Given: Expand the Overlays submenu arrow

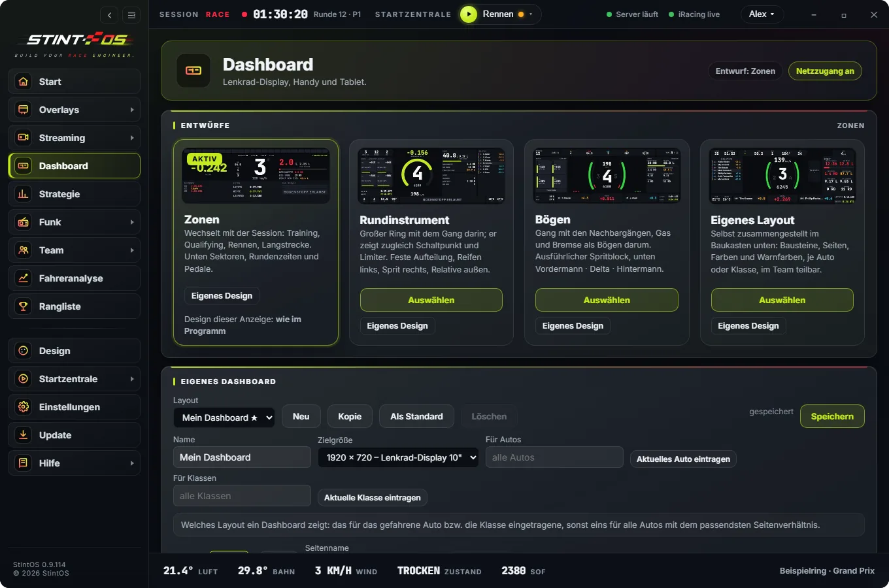Looking at the screenshot, I should [x=132, y=110].
